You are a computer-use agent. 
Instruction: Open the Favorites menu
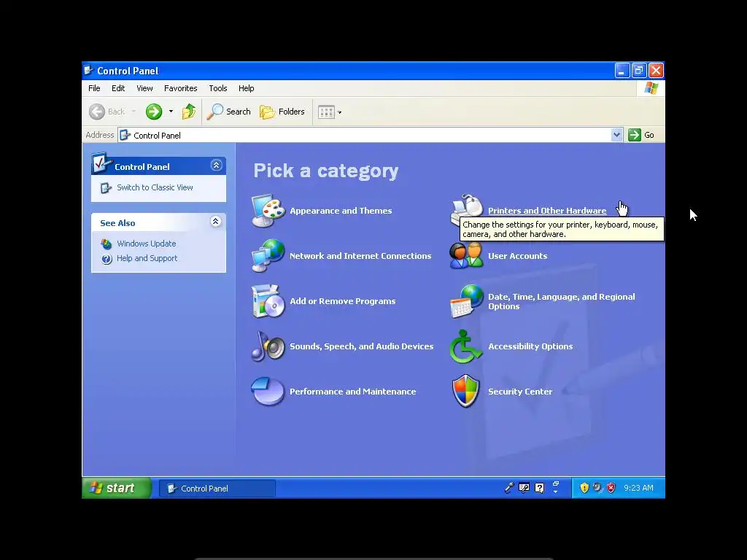click(x=181, y=88)
